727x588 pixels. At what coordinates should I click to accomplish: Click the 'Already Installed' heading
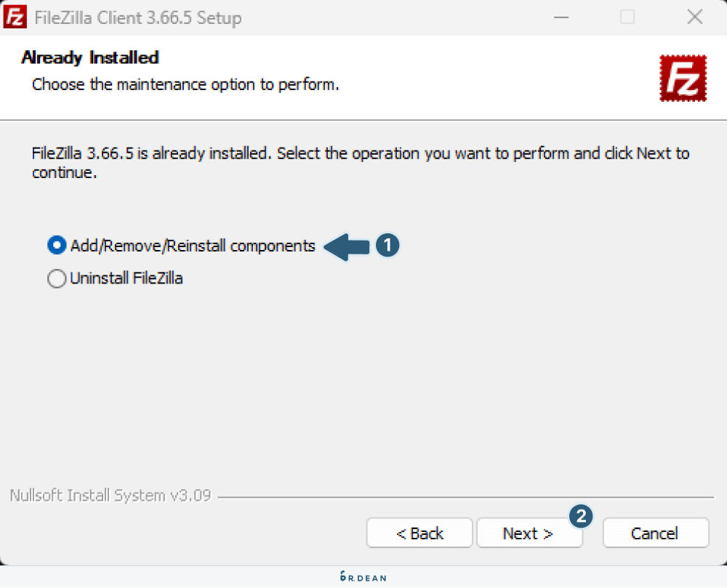pyautogui.click(x=90, y=57)
